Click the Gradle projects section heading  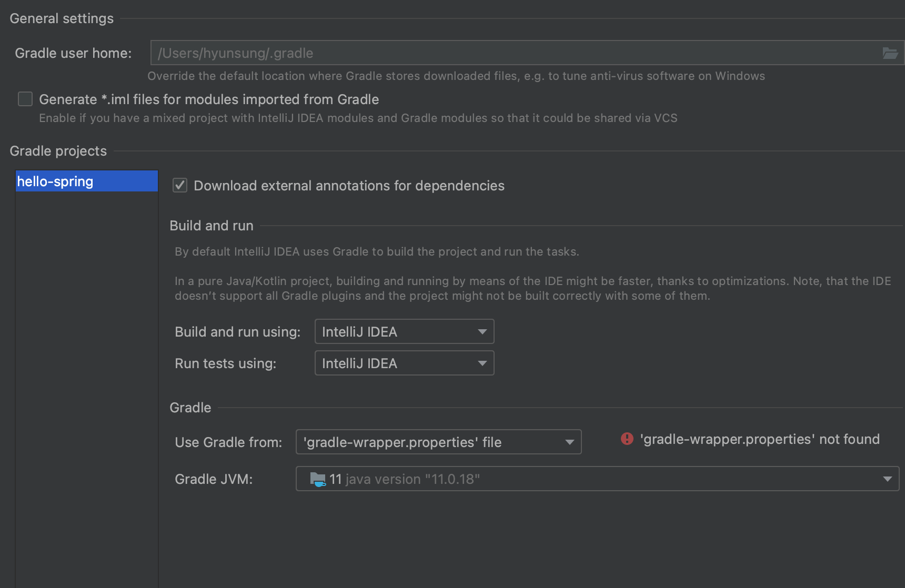click(x=58, y=151)
